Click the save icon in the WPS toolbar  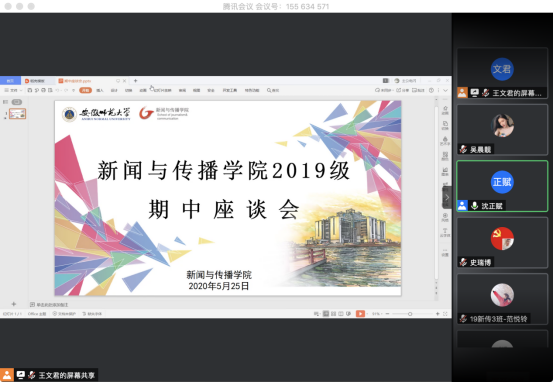click(30, 90)
